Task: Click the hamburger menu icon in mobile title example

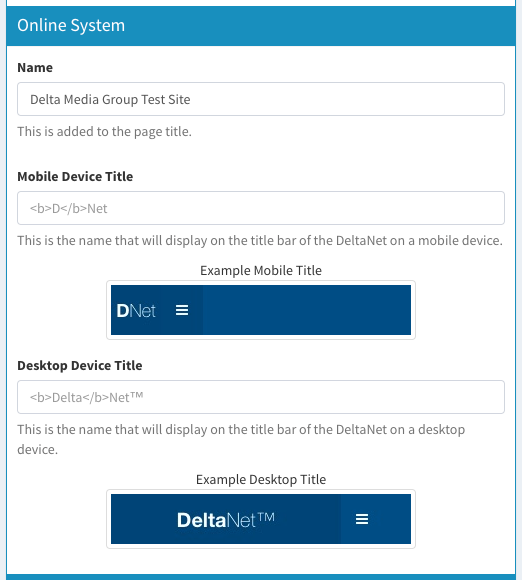Action: [x=182, y=310]
